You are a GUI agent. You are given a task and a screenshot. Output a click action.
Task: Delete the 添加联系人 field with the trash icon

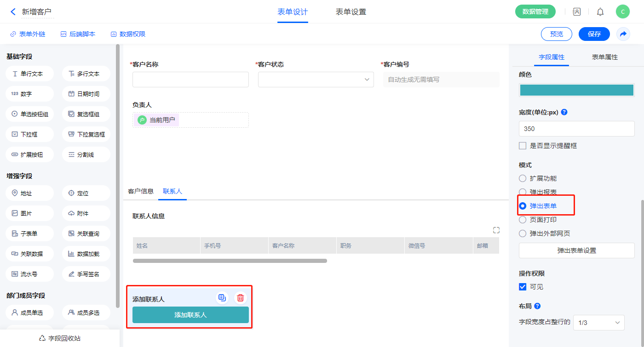coord(240,298)
